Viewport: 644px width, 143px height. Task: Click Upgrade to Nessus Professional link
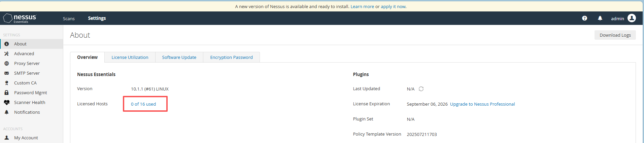482,104
